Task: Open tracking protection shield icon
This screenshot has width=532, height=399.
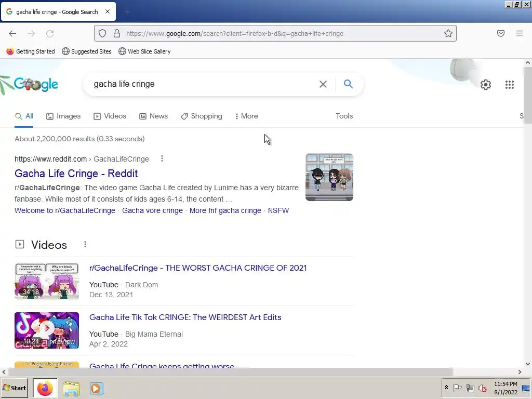Action: 102,33
